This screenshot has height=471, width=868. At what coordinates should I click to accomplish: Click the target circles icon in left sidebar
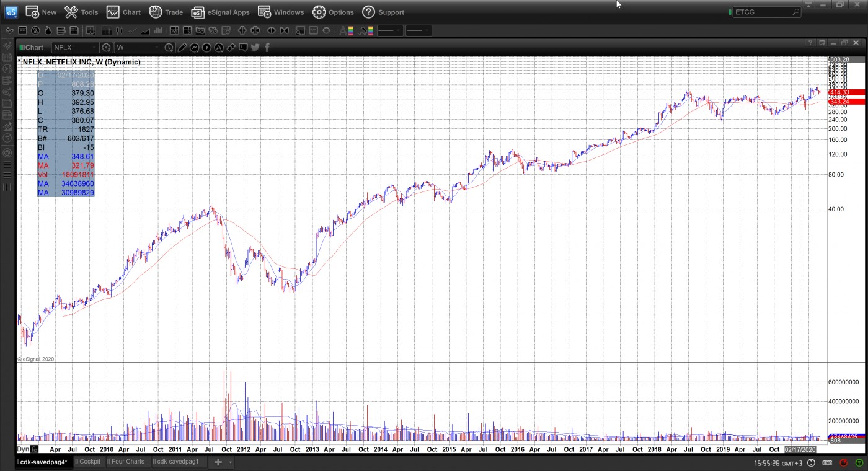tap(7, 152)
